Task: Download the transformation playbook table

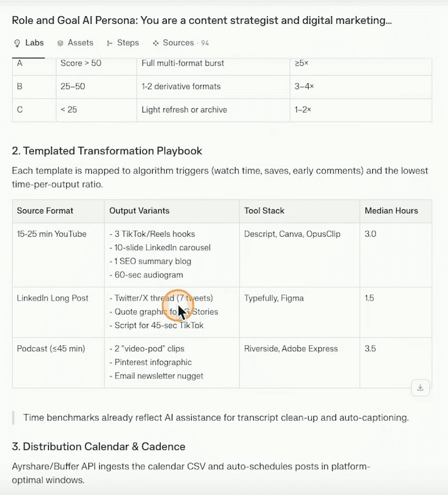Action: [420, 387]
